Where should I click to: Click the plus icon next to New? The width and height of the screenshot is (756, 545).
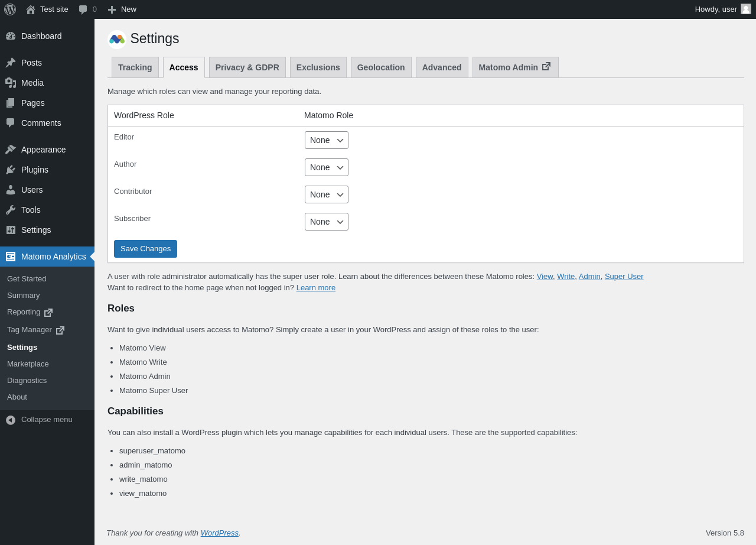pos(112,9)
